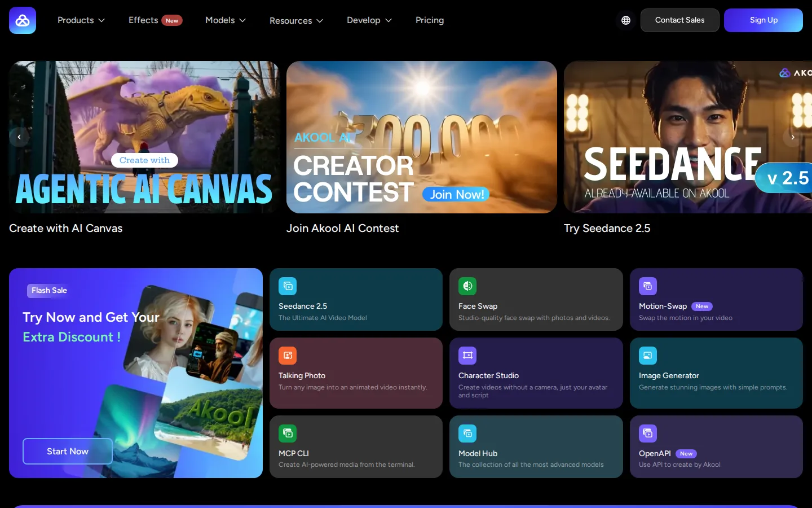Click the OpenAPI card icon
The image size is (812, 508).
point(648,433)
